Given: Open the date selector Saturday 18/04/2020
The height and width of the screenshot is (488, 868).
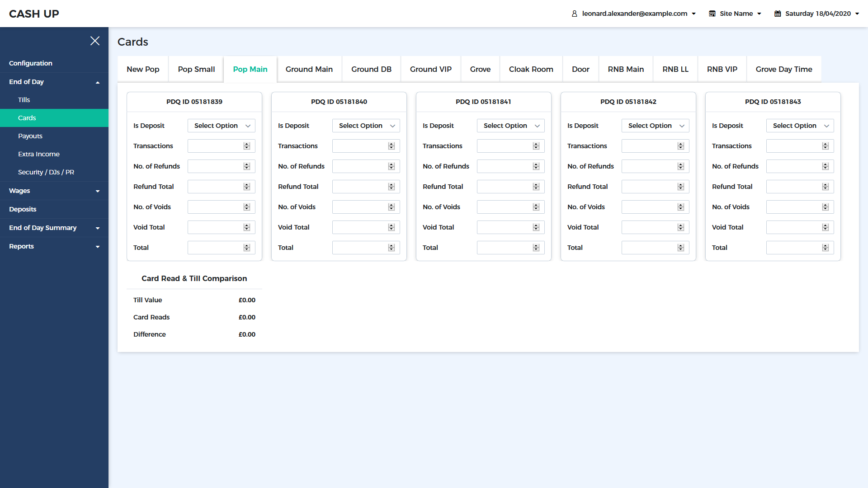Looking at the screenshot, I should pyautogui.click(x=817, y=14).
